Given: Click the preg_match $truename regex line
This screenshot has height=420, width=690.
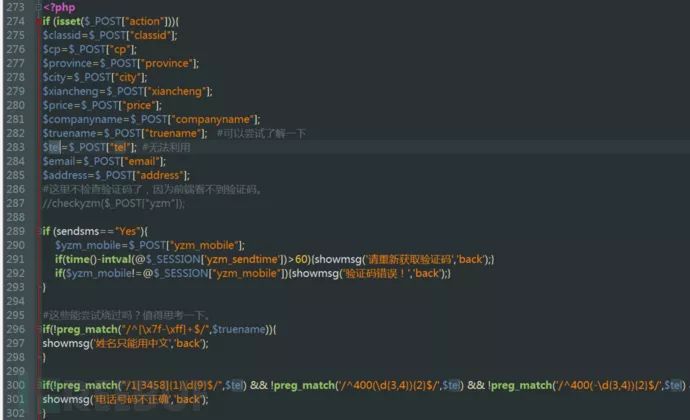Looking at the screenshot, I should click(x=159, y=329).
